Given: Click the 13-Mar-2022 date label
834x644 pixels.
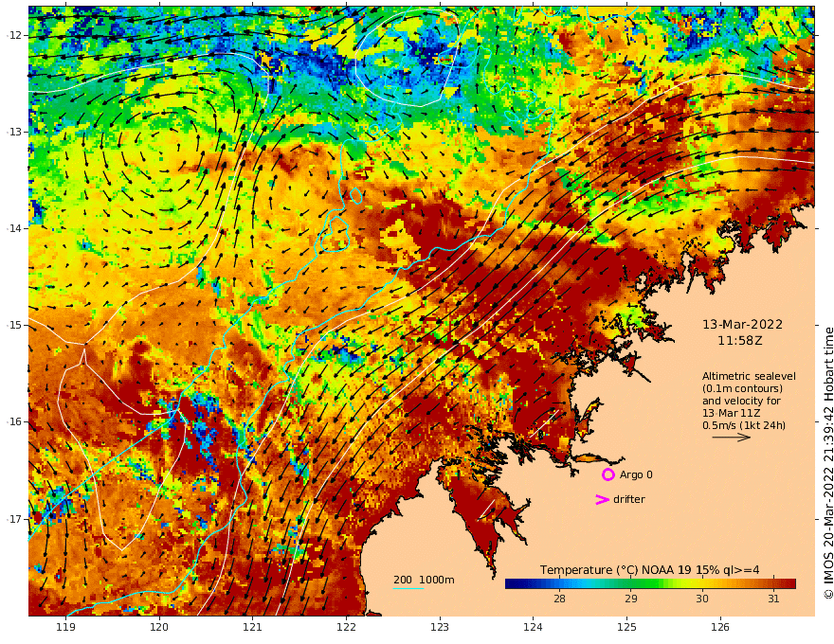Looking at the screenshot, I should click(x=742, y=324).
